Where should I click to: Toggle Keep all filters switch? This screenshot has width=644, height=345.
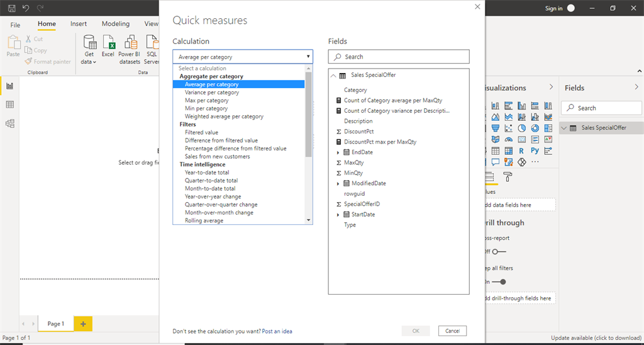pos(499,281)
